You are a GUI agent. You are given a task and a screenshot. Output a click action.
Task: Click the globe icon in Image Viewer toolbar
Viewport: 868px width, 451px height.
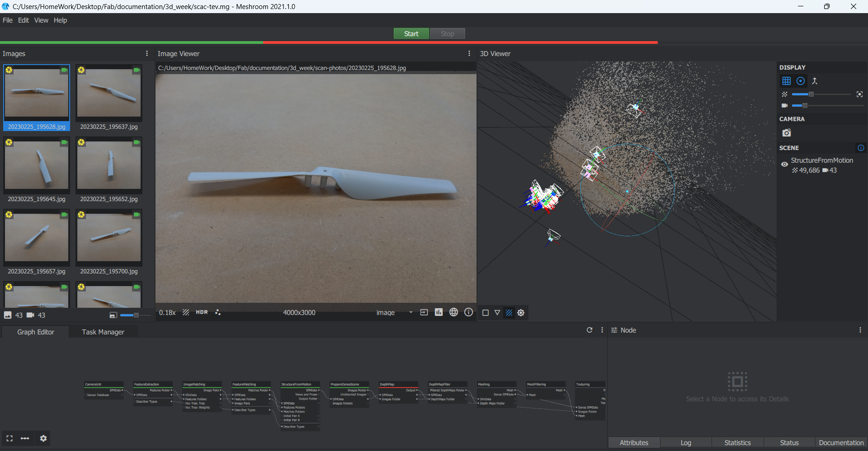453,312
